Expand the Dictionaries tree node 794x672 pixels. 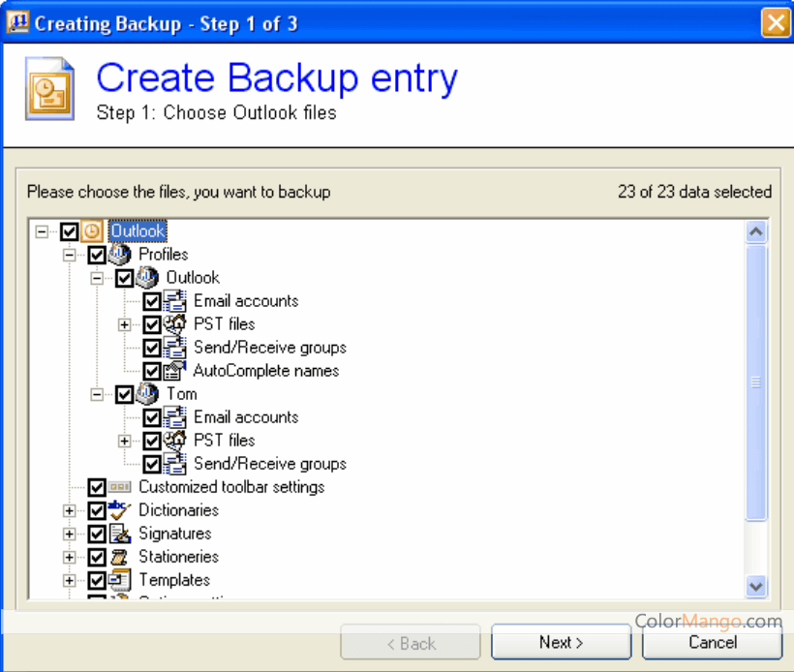click(69, 510)
